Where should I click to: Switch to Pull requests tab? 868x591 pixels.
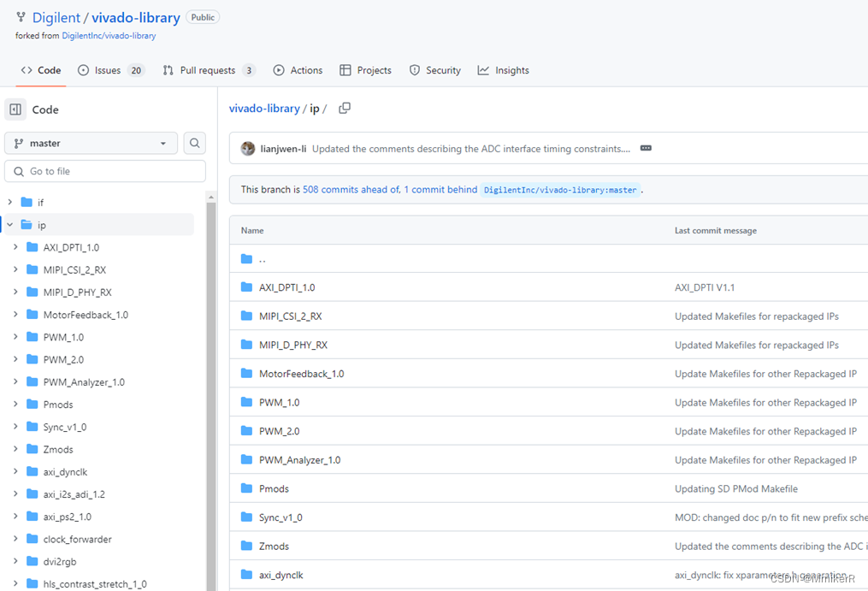pyautogui.click(x=210, y=70)
